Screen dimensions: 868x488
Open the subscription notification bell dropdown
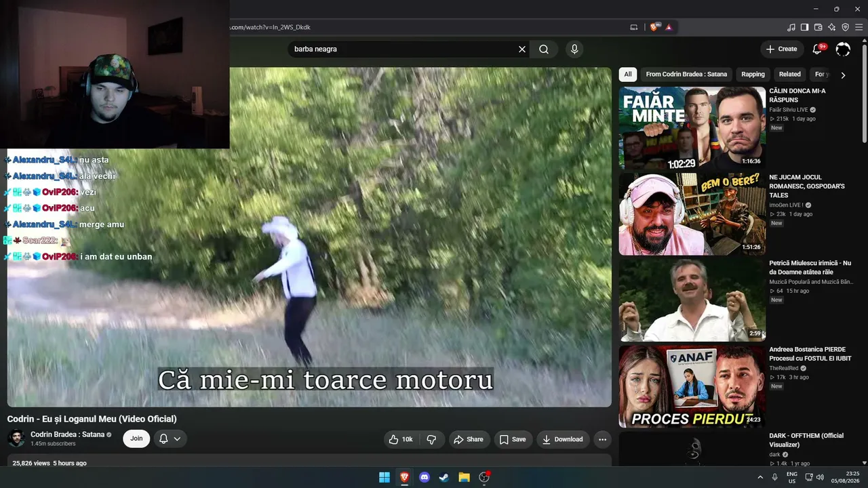click(x=171, y=439)
